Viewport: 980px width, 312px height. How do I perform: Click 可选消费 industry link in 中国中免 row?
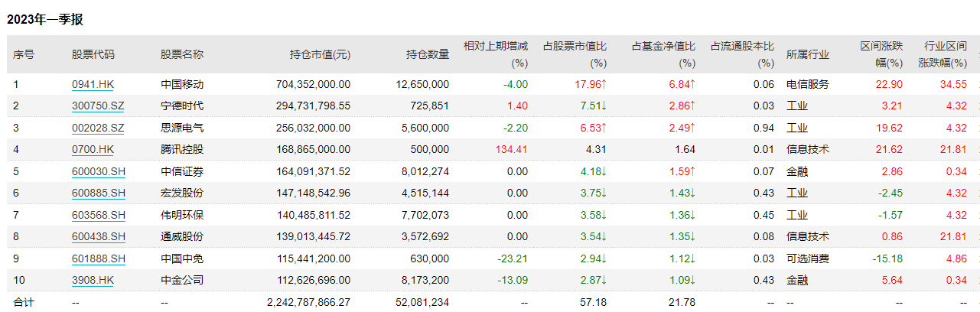pos(808,258)
